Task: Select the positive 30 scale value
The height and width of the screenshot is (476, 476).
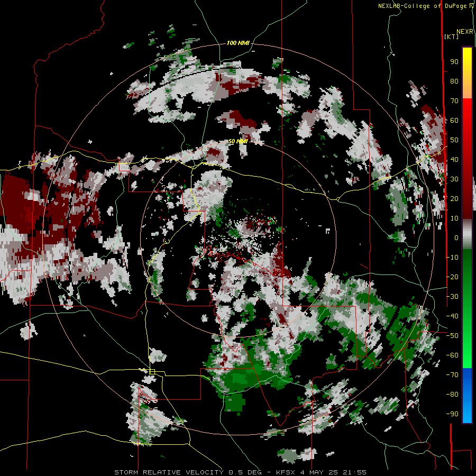Action: point(454,179)
